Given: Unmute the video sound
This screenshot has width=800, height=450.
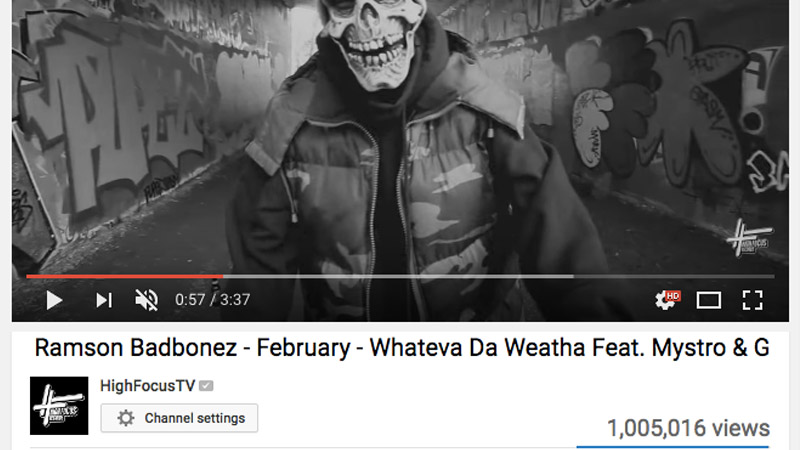Looking at the screenshot, I should 146,300.
